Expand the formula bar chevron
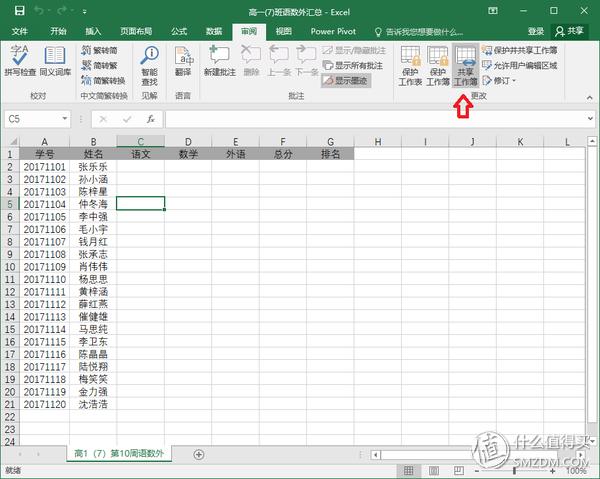This screenshot has height=479, width=600. [590, 119]
